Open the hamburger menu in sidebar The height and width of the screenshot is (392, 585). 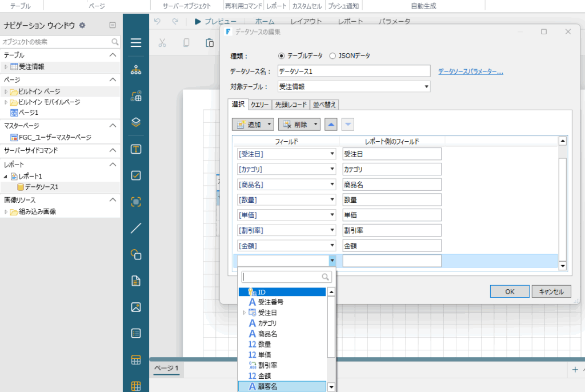coord(136,43)
